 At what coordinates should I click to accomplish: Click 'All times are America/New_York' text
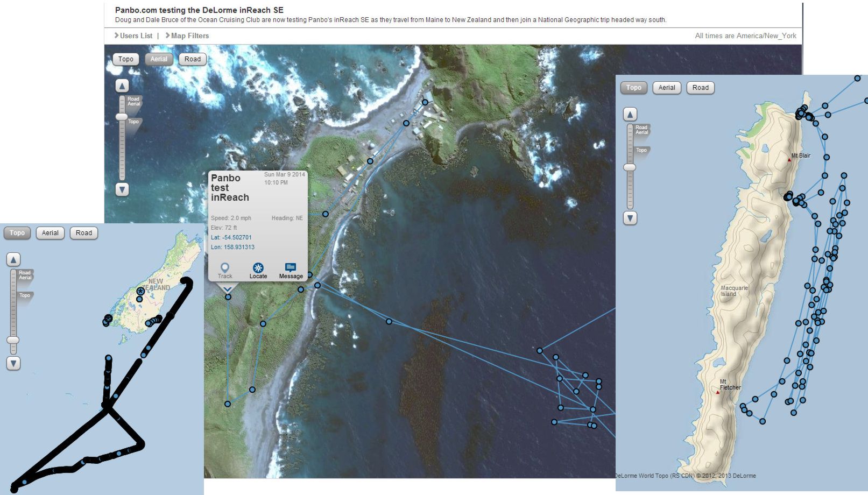coord(745,36)
